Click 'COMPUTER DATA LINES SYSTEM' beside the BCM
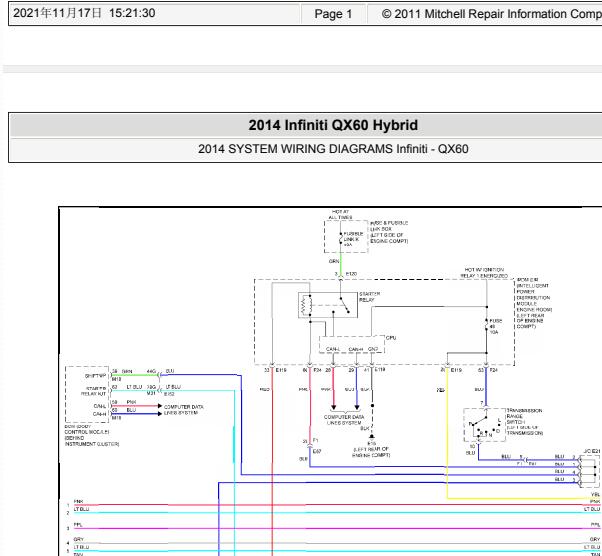 [x=184, y=410]
